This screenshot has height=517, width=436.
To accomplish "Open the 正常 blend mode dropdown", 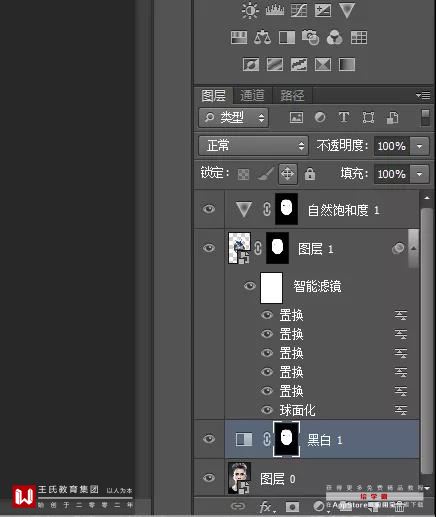I will (x=253, y=146).
